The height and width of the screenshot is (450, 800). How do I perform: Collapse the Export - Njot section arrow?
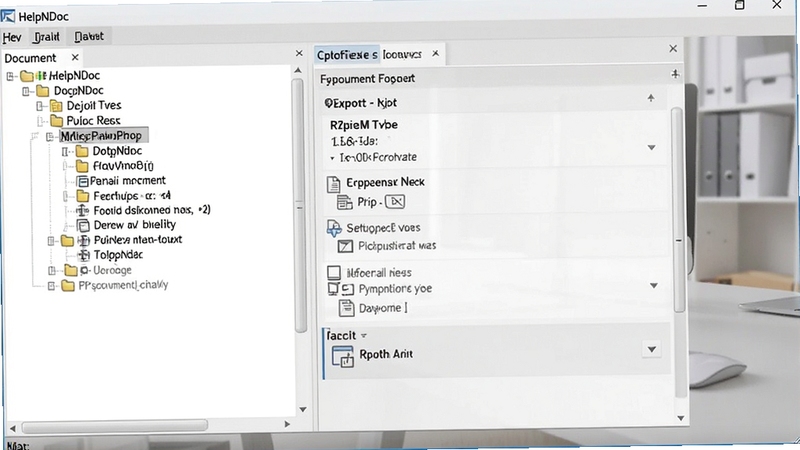(651, 98)
